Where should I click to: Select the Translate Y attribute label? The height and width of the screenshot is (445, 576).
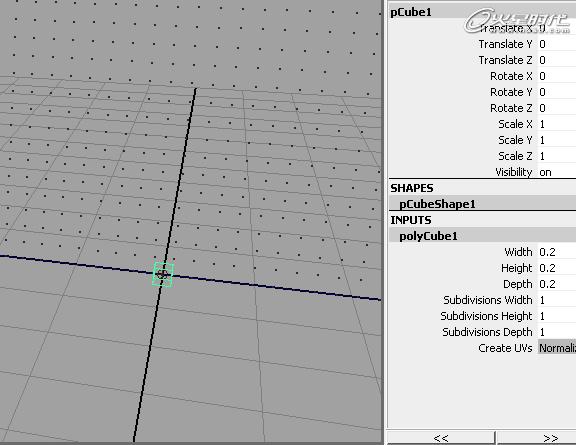[505, 44]
